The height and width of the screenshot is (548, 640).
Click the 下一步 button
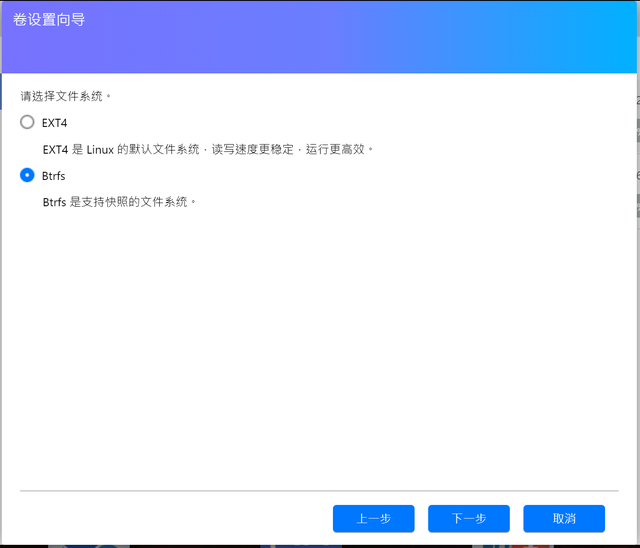tap(469, 519)
